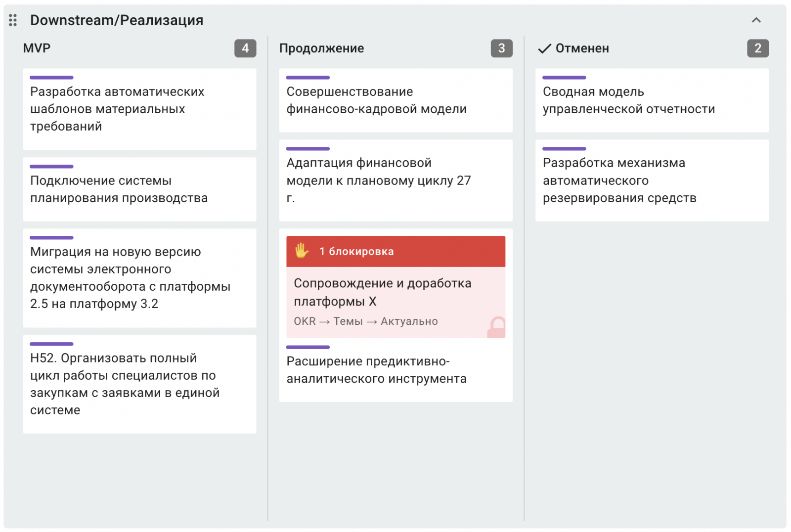Collapse the Downstream/Реализация section

point(756,20)
